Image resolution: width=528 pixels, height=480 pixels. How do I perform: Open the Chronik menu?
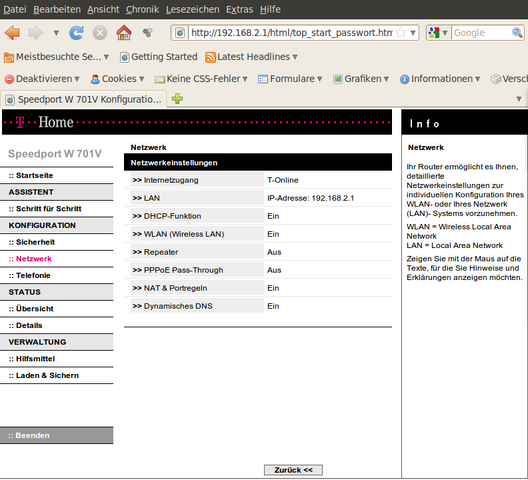(x=142, y=9)
